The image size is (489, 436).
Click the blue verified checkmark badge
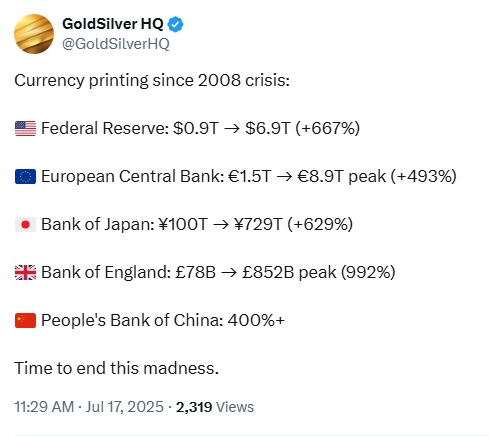[175, 24]
